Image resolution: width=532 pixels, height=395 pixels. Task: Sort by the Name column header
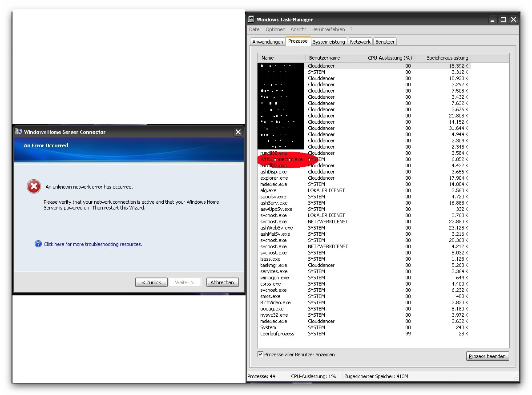tap(281, 58)
